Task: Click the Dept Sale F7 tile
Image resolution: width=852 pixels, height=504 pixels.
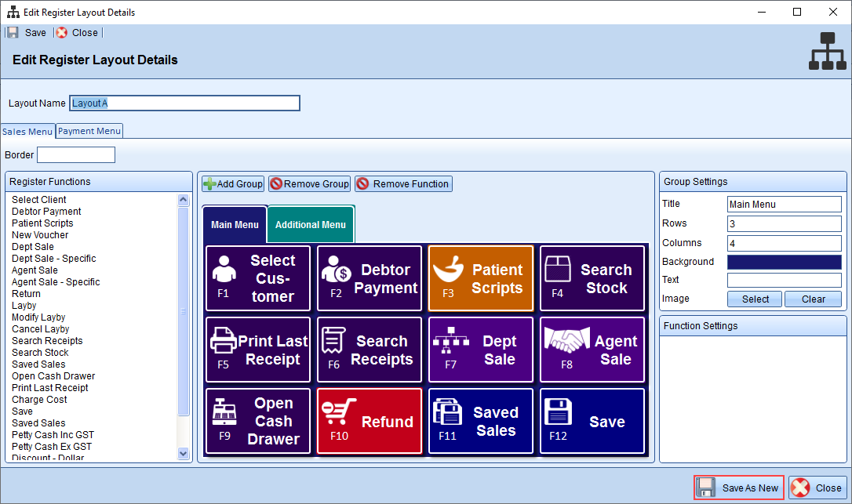Action: (x=480, y=349)
